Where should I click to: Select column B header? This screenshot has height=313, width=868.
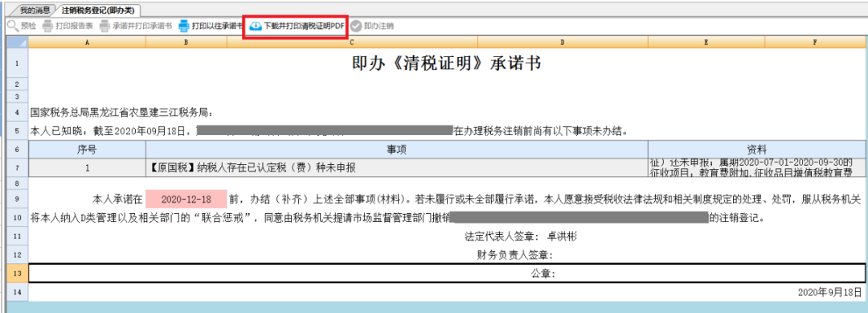tap(186, 43)
